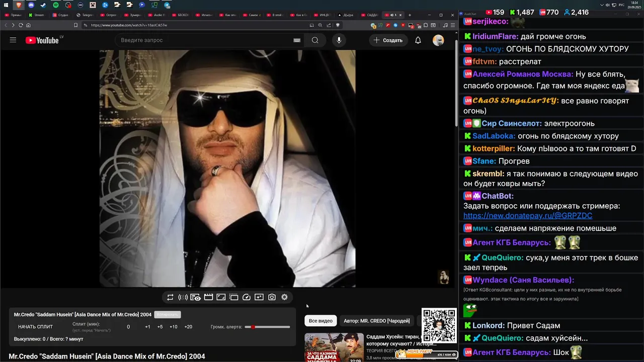This screenshot has height=362, width=644.
Task: Open YouTube notifications bell
Action: (x=418, y=40)
